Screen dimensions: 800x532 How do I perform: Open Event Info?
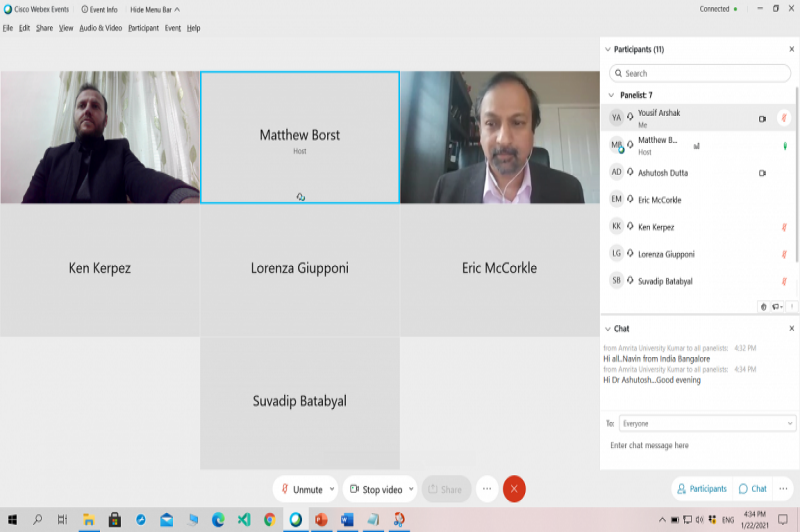click(98, 9)
